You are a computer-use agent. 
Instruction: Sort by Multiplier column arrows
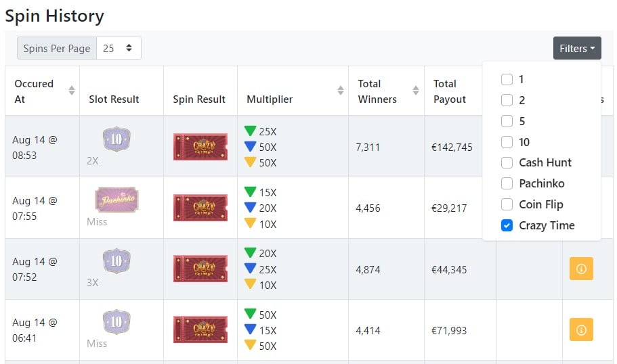tap(341, 91)
